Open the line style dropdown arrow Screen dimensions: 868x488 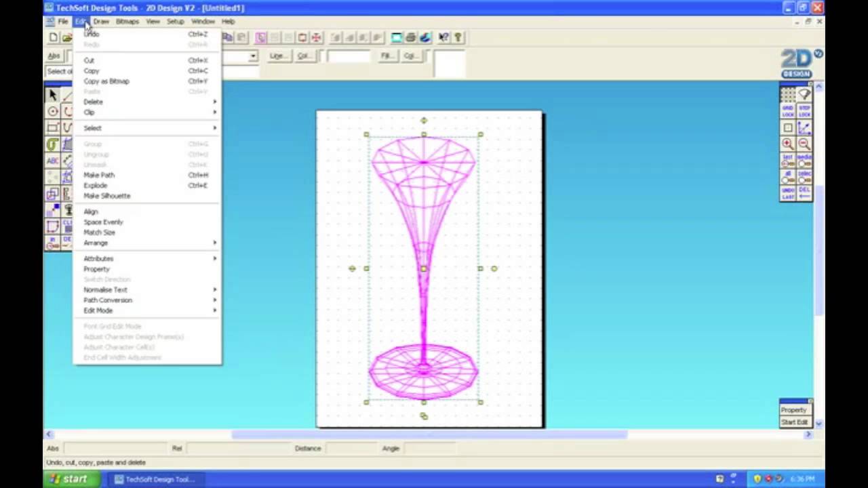[253, 56]
